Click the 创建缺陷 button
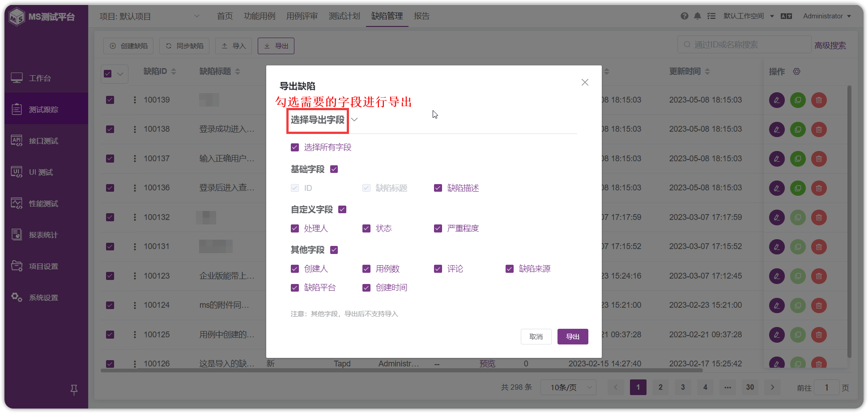Viewport: 868px width, 413px height. click(x=128, y=46)
